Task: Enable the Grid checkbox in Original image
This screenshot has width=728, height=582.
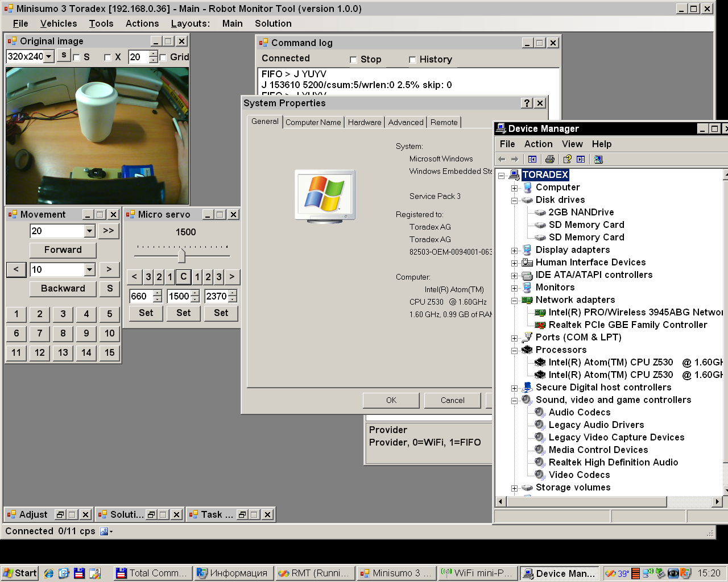Action: 163,57
